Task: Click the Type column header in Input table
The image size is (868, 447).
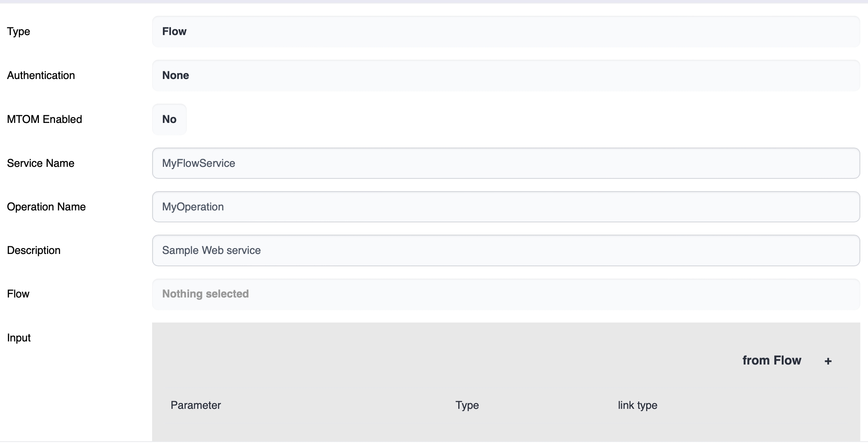Action: click(467, 405)
